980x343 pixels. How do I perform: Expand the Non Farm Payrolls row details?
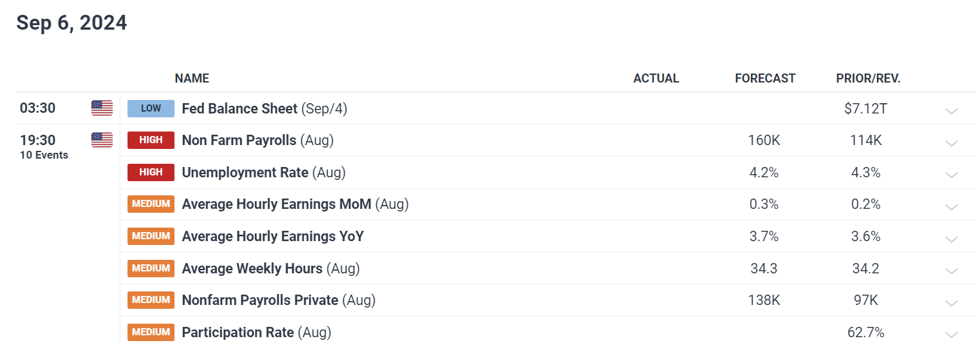pos(951,143)
